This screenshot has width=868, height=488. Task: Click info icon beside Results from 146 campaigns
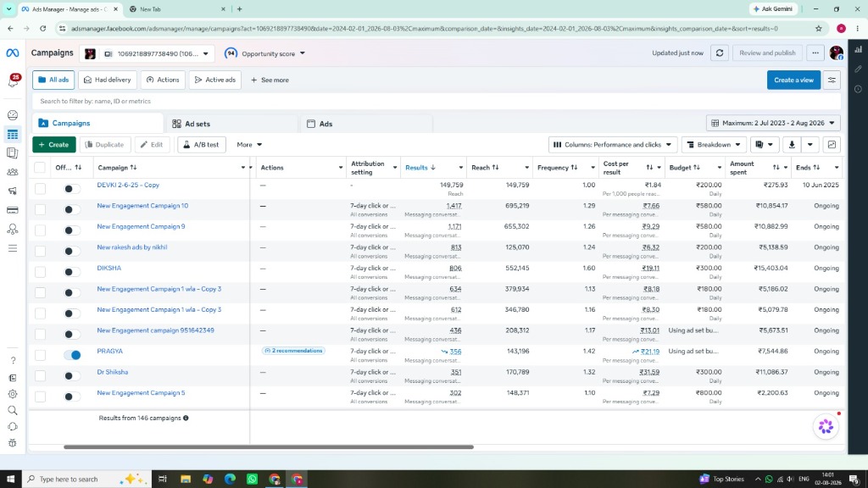[x=186, y=419]
